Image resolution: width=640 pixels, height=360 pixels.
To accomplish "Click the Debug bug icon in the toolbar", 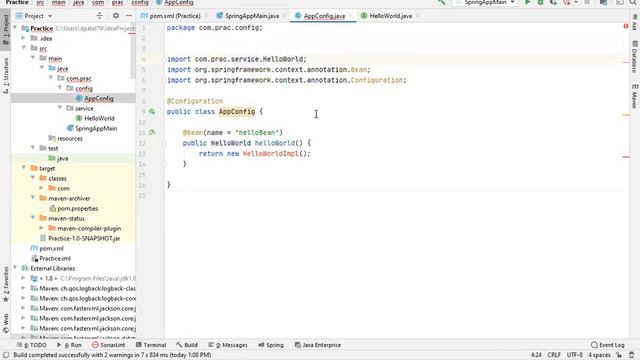I will [x=540, y=2].
